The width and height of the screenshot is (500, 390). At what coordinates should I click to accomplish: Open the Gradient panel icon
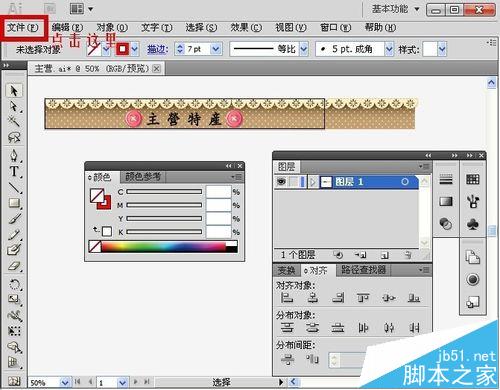click(x=446, y=201)
